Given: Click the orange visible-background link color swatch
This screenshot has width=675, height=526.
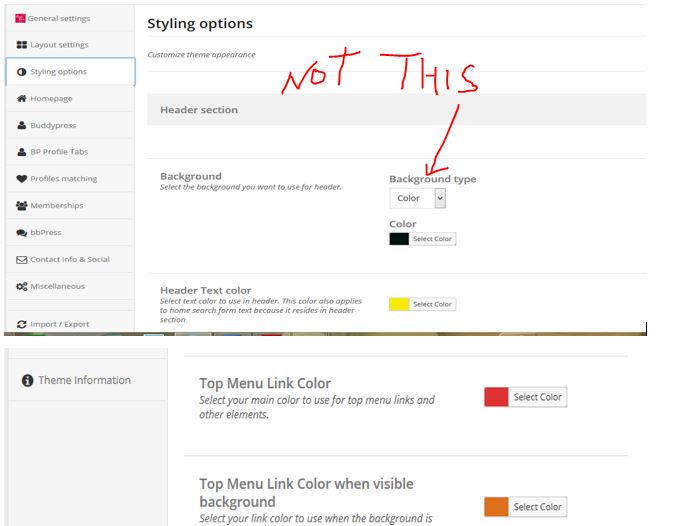Looking at the screenshot, I should pyautogui.click(x=496, y=507).
